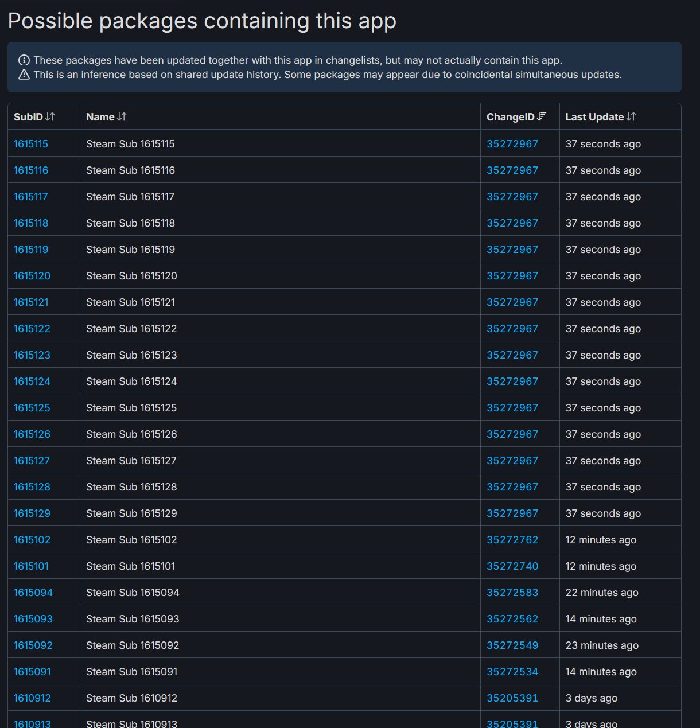700x728 pixels.
Task: Open changelist 35272562 link
Action: click(512, 619)
